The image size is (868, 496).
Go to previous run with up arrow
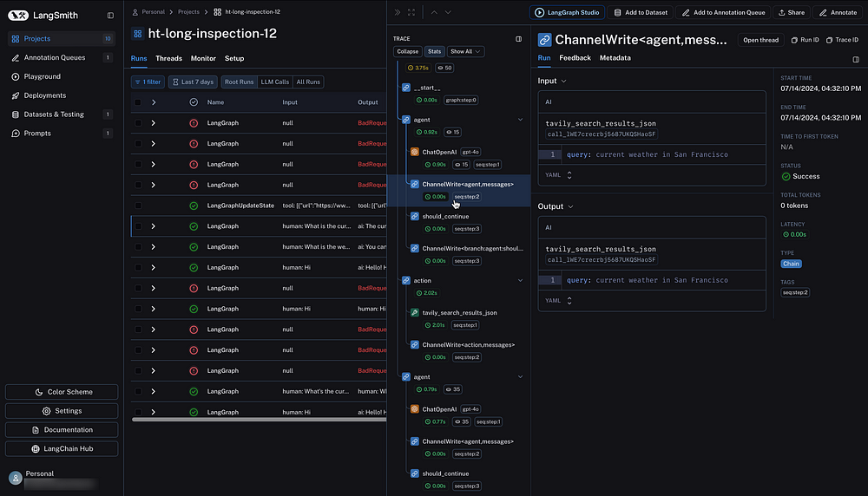pyautogui.click(x=434, y=12)
